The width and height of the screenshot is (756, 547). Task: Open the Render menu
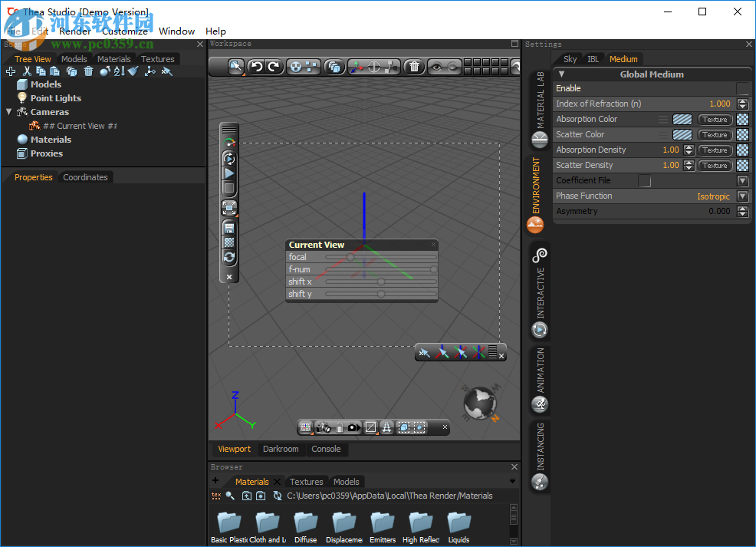pyautogui.click(x=74, y=31)
